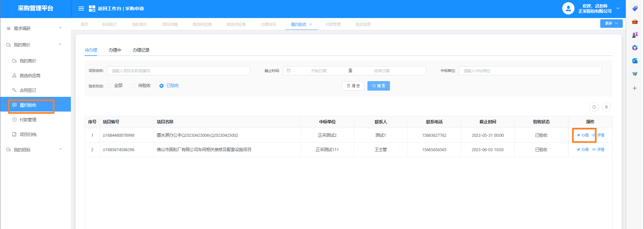Screen dimensions: 644x229
Task: Switch to the 办理中 tab
Action: coord(115,50)
